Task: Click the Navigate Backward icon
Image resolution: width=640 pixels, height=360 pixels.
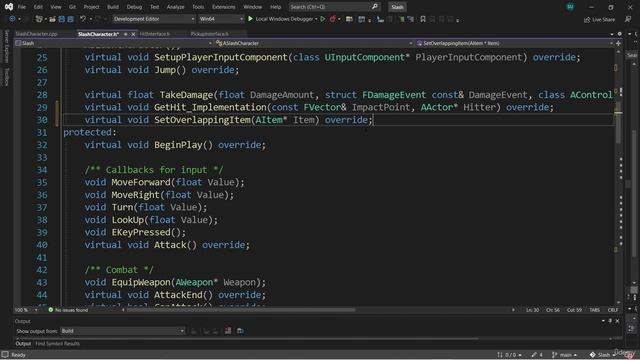Action: click(12, 19)
